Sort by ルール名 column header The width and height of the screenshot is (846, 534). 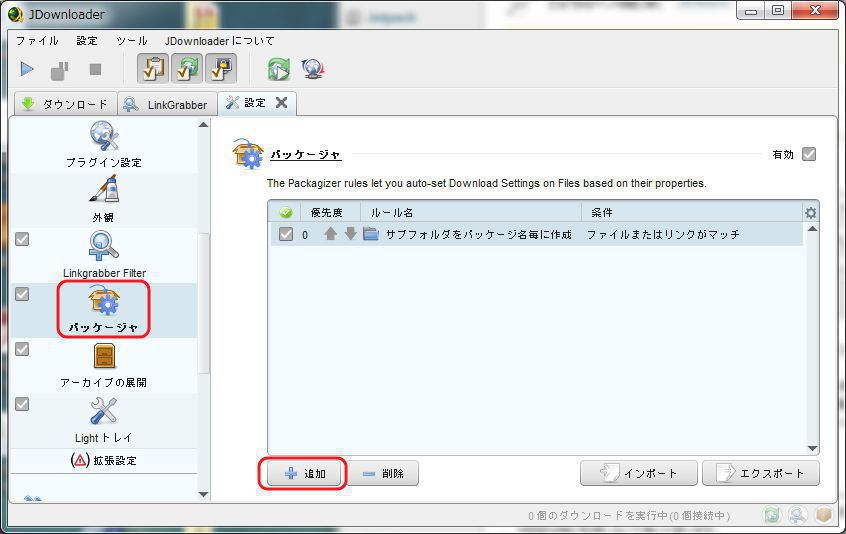[470, 213]
